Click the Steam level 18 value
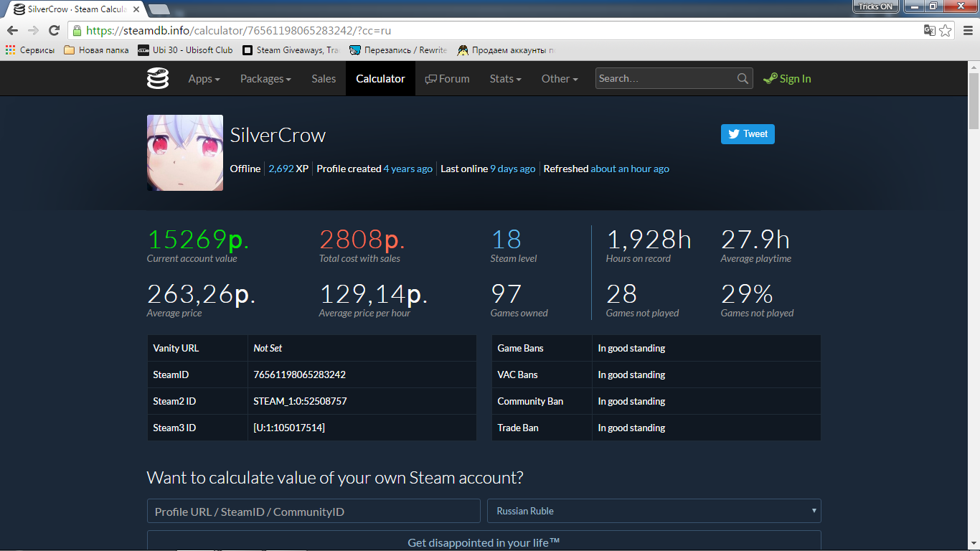 506,240
